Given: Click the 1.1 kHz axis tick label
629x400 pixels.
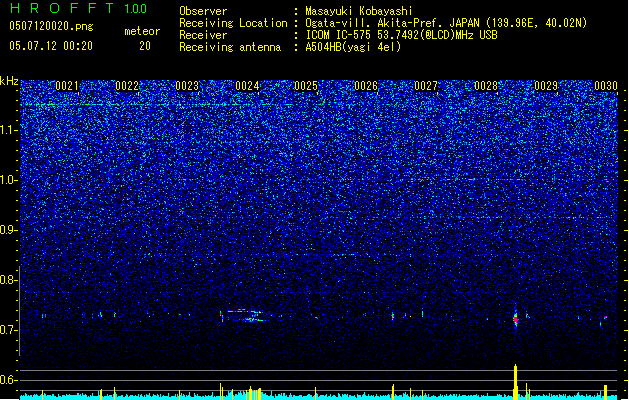Looking at the screenshot, I should pos(9,130).
